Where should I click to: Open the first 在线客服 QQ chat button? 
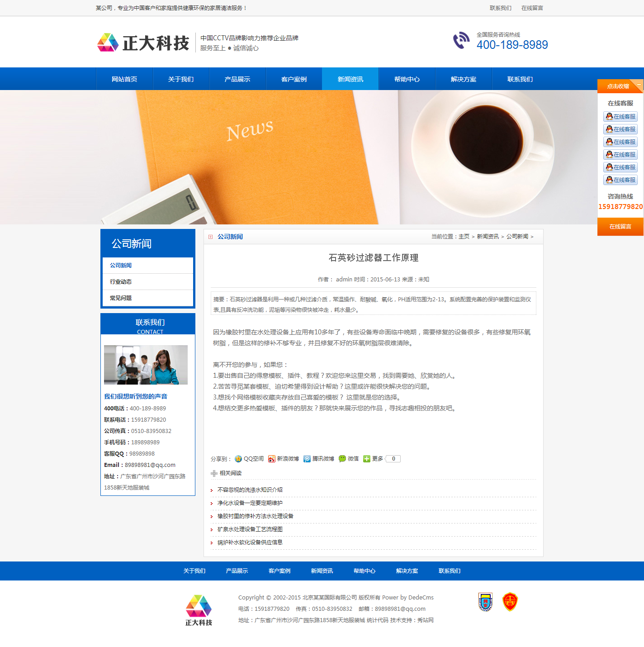pos(620,117)
